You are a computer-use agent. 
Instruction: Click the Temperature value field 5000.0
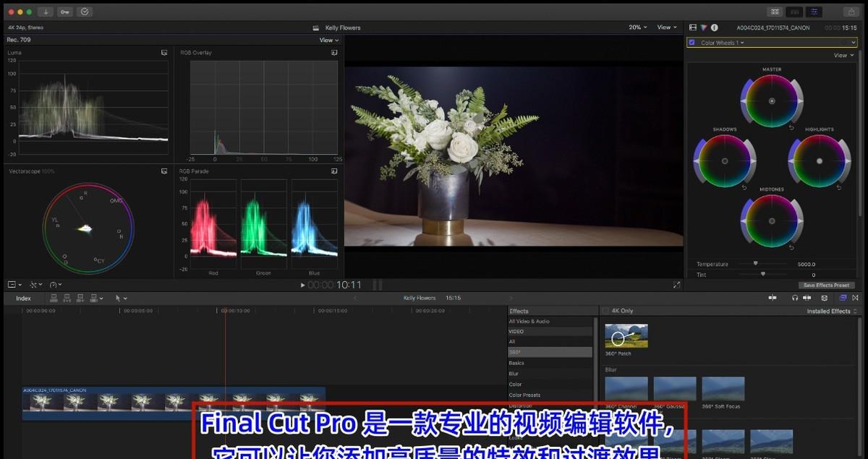pos(806,264)
